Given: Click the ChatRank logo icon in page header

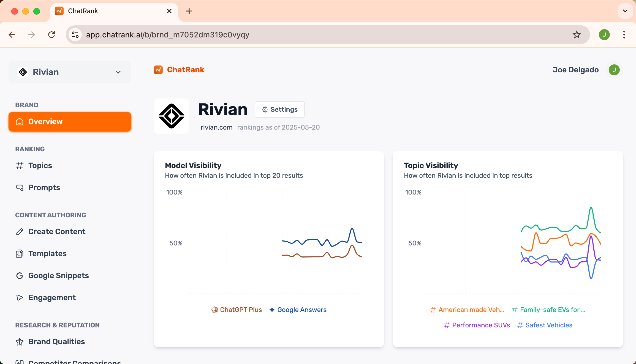Looking at the screenshot, I should point(158,70).
